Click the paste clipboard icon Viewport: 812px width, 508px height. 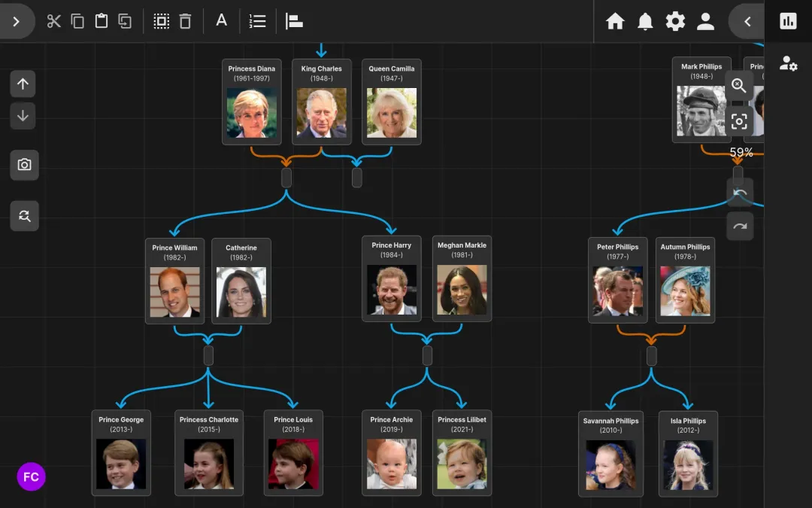(x=101, y=21)
